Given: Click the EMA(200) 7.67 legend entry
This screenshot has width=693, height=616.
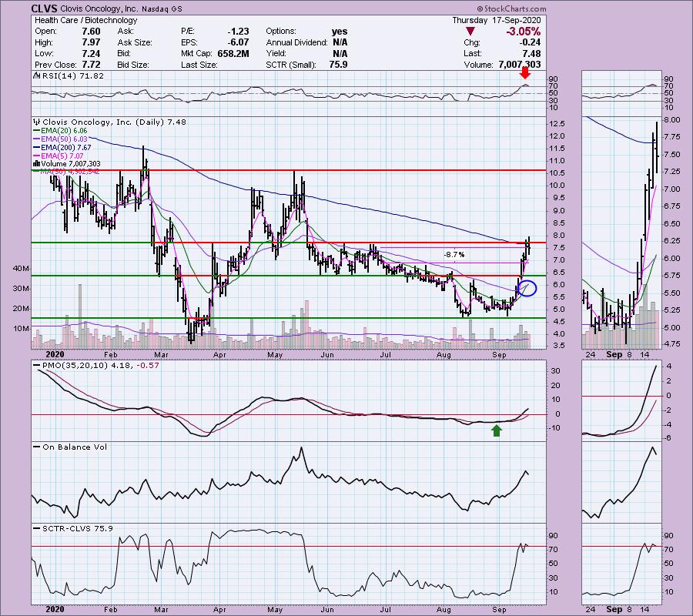Looking at the screenshot, I should [66, 148].
